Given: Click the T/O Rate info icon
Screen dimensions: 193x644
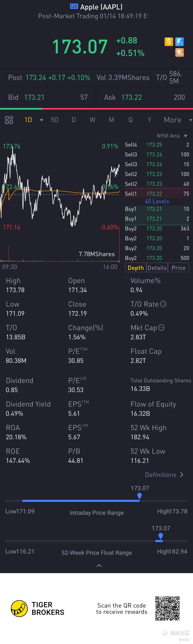Looking at the screenshot, I should tap(163, 304).
